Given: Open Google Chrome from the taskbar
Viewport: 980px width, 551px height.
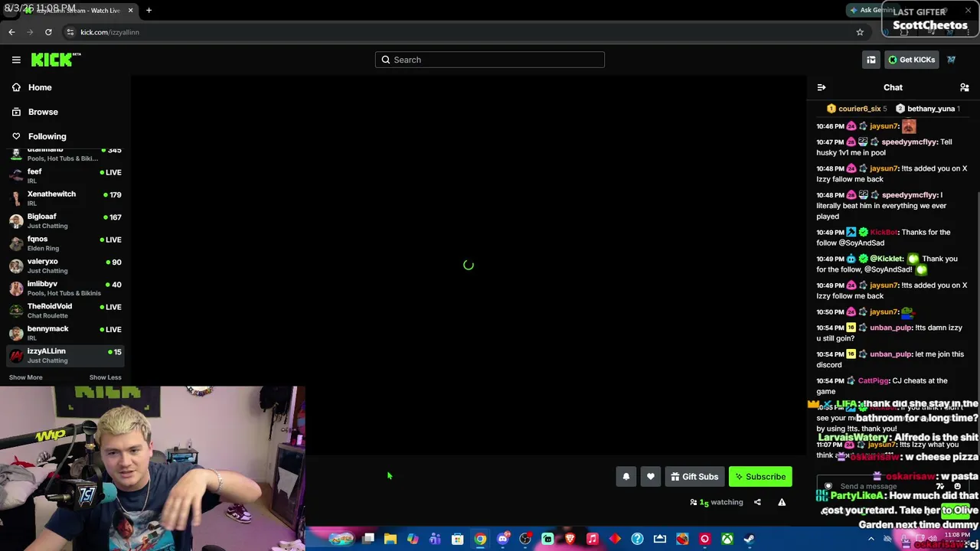Looking at the screenshot, I should 480,539.
